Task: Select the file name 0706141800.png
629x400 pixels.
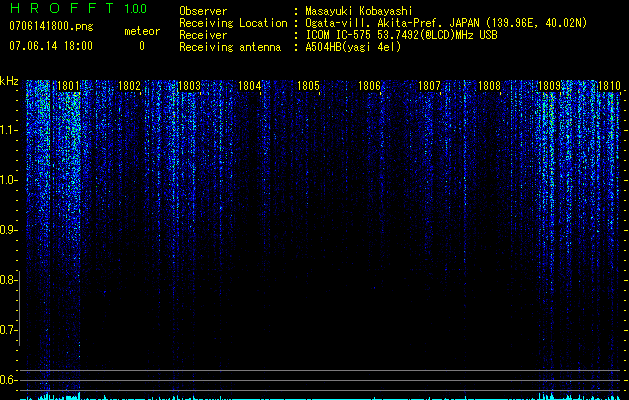Action: (x=51, y=26)
